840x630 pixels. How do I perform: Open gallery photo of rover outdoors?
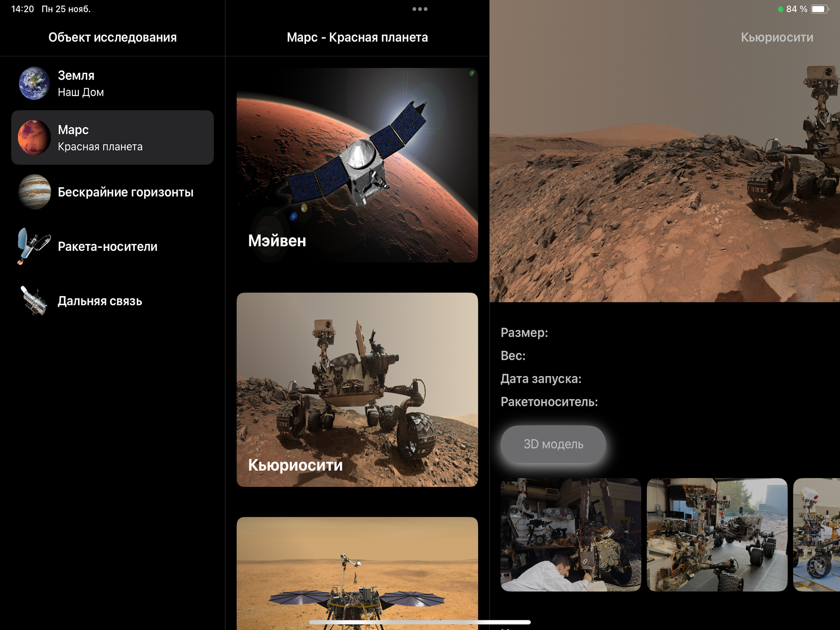pos(717,535)
